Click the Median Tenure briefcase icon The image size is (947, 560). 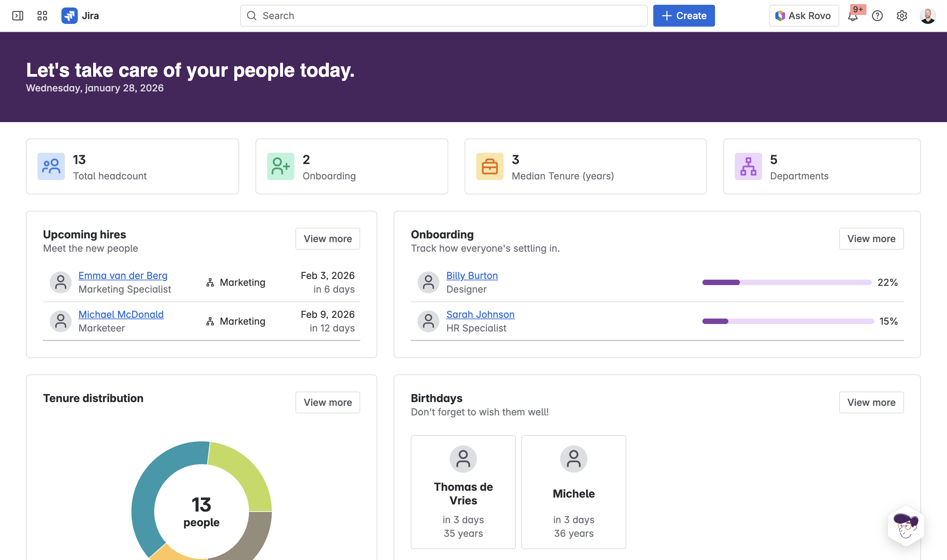[490, 166]
